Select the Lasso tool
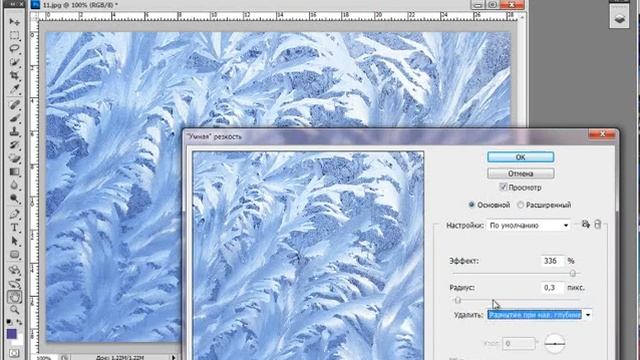This screenshot has height=360, width=640. pyautogui.click(x=14, y=49)
